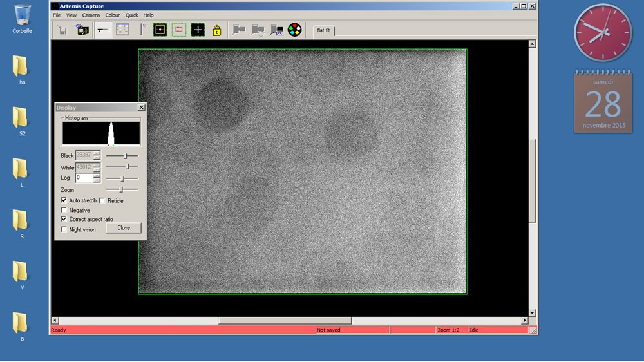
Task: Click the Zoom slider in Display panel
Action: tap(122, 189)
